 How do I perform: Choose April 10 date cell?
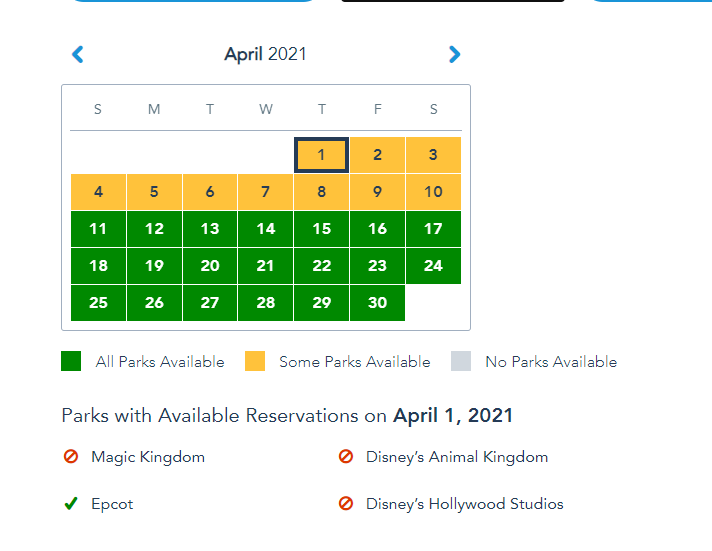pos(433,192)
